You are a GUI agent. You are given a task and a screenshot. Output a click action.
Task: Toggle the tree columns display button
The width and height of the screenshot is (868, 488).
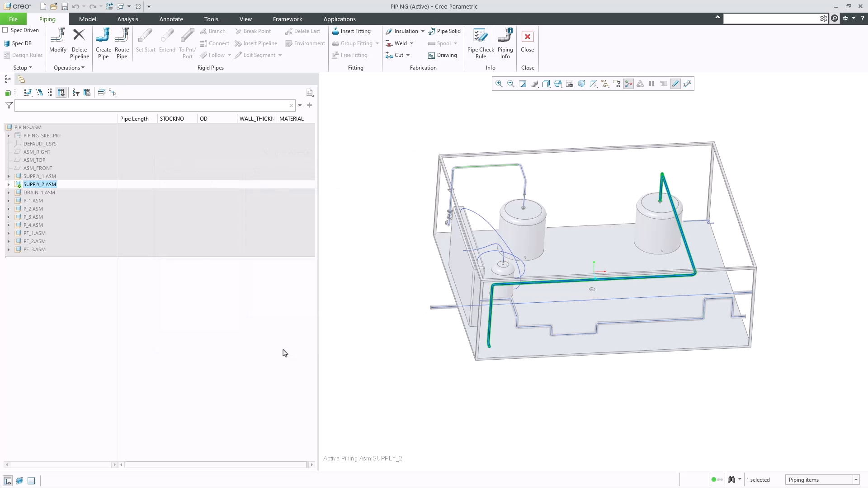pos(61,92)
